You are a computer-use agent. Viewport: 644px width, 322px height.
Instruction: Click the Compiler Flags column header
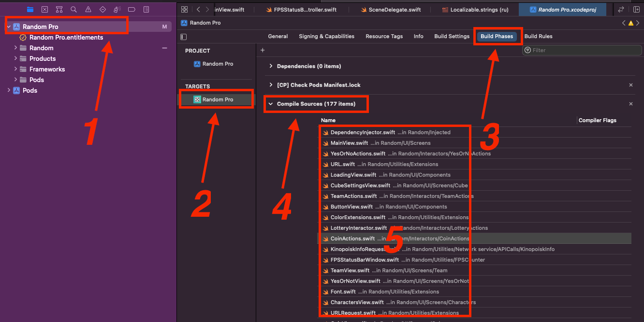pyautogui.click(x=598, y=120)
